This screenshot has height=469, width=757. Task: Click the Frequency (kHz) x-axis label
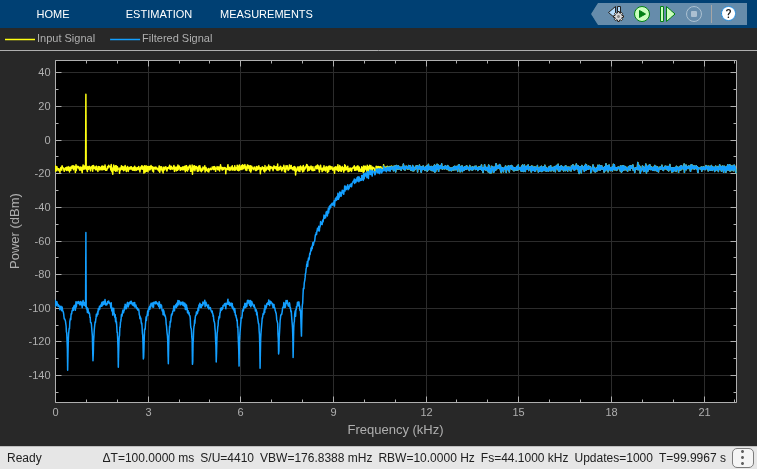[x=395, y=429]
